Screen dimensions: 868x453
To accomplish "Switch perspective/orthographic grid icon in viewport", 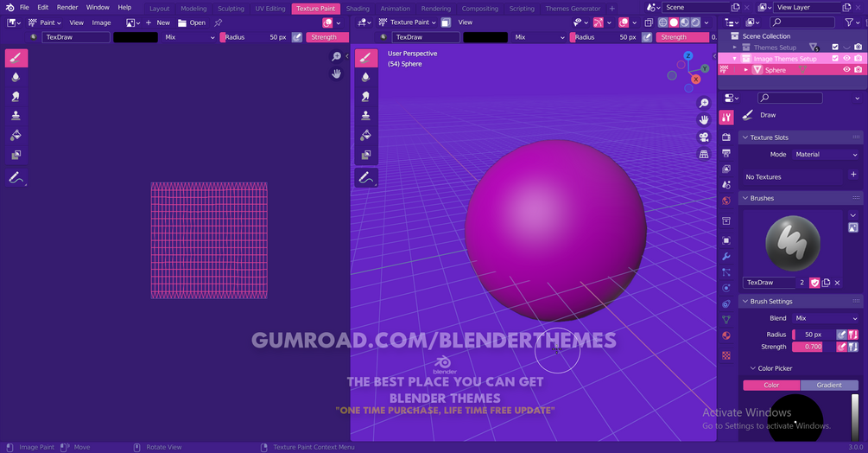I will [x=704, y=154].
